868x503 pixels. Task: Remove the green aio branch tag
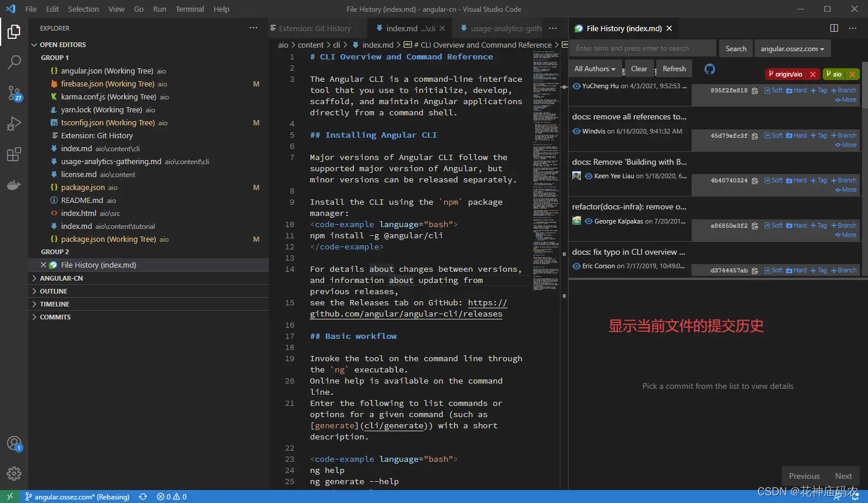click(x=852, y=74)
